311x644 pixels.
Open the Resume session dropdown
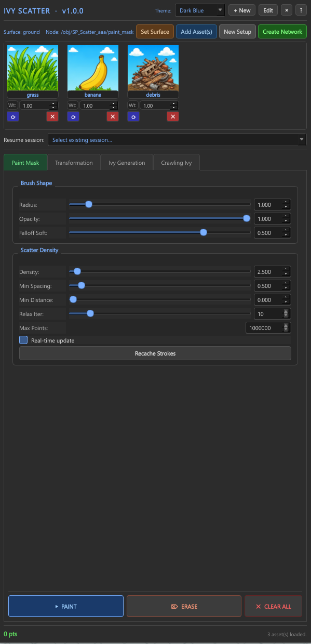[177, 140]
